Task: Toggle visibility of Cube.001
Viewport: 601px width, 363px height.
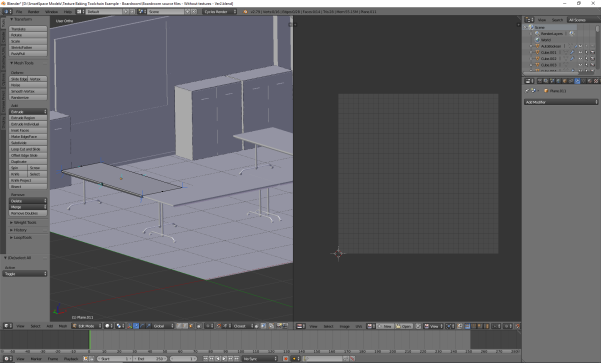Action: pyautogui.click(x=580, y=52)
